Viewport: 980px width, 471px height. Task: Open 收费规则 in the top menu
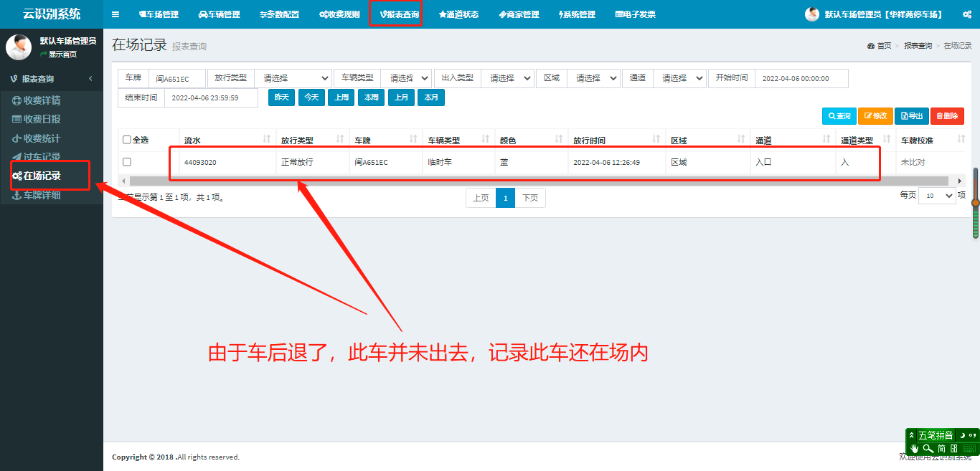[339, 14]
